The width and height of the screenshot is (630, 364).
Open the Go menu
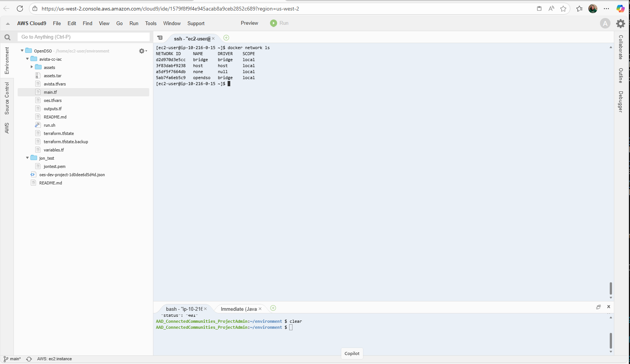120,23
